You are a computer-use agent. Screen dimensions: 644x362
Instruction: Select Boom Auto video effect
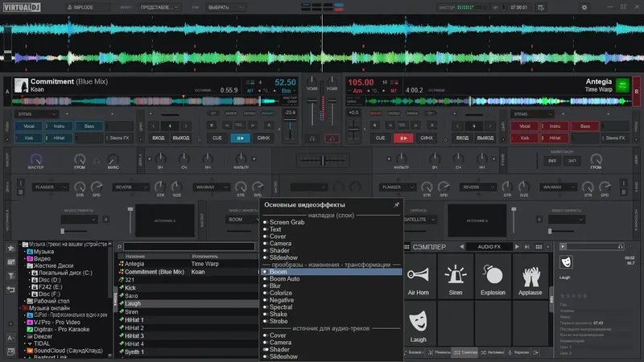pyautogui.click(x=284, y=278)
